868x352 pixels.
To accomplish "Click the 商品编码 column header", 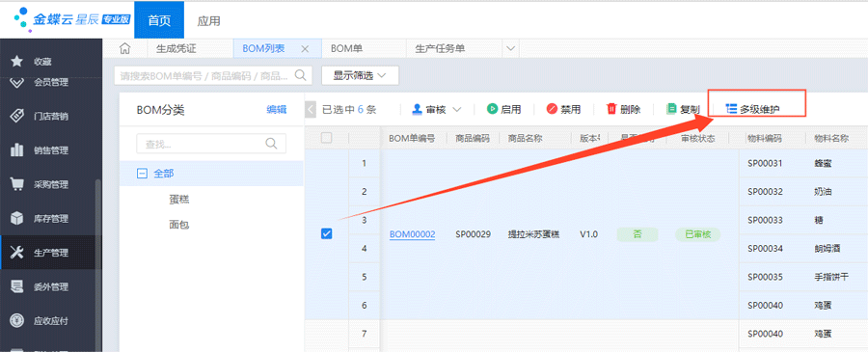I will 473,138.
